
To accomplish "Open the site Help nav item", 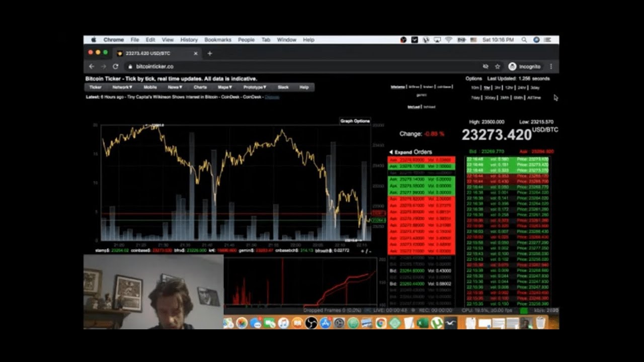I will pos(304,87).
